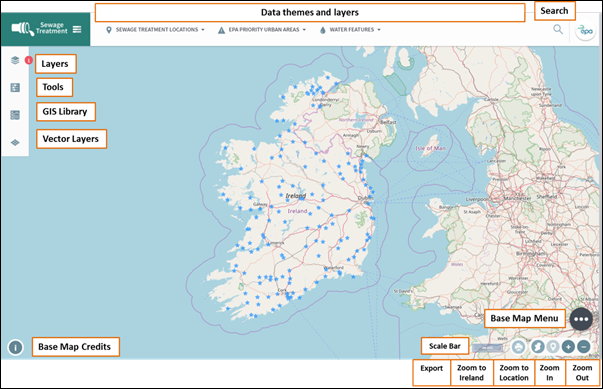Expand EPA Priority Urban Areas dropdown
Viewport: 603px width, 389px height.
[262, 30]
